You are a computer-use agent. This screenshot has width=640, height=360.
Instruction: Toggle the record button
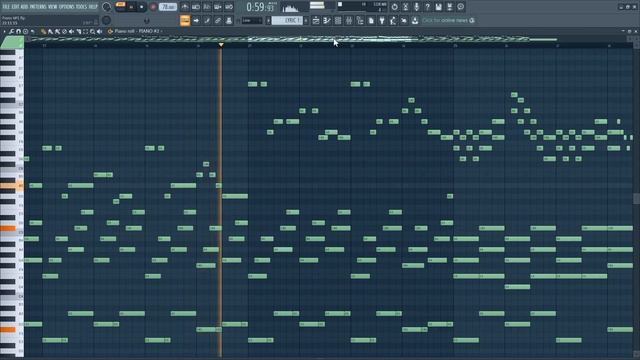pos(153,7)
